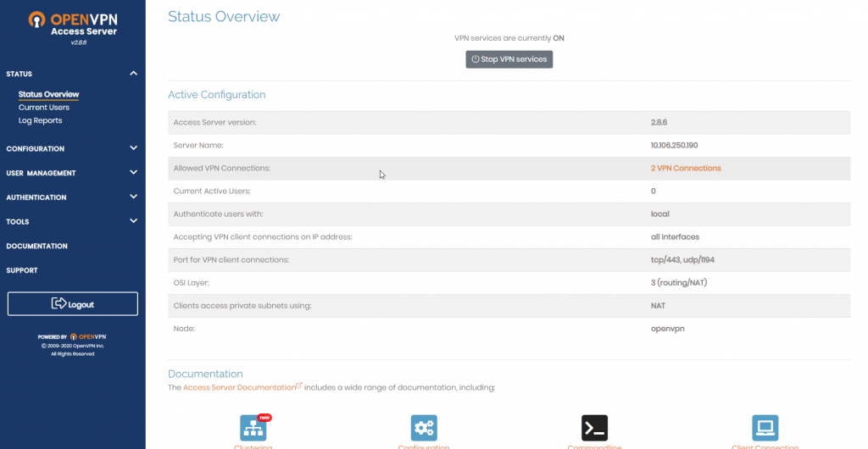Image resolution: width=868 pixels, height=449 pixels.
Task: Click the 'Access Server version:' label
Action: [214, 122]
